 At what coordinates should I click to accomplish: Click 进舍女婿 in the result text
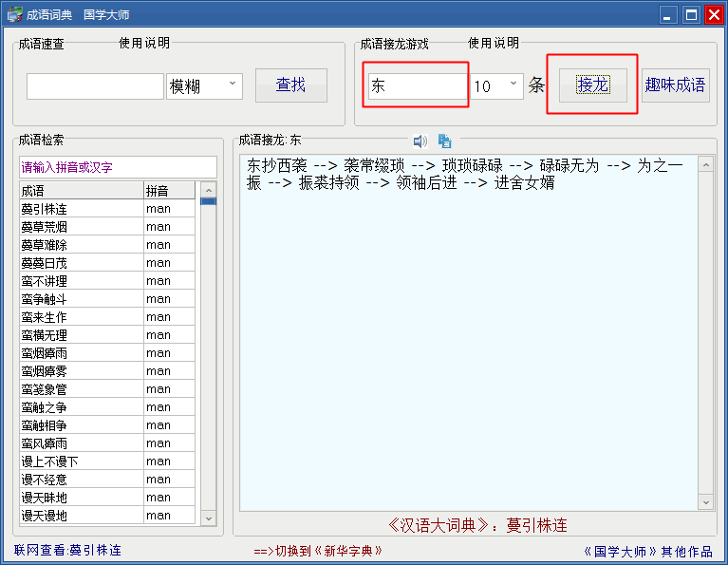(525, 182)
